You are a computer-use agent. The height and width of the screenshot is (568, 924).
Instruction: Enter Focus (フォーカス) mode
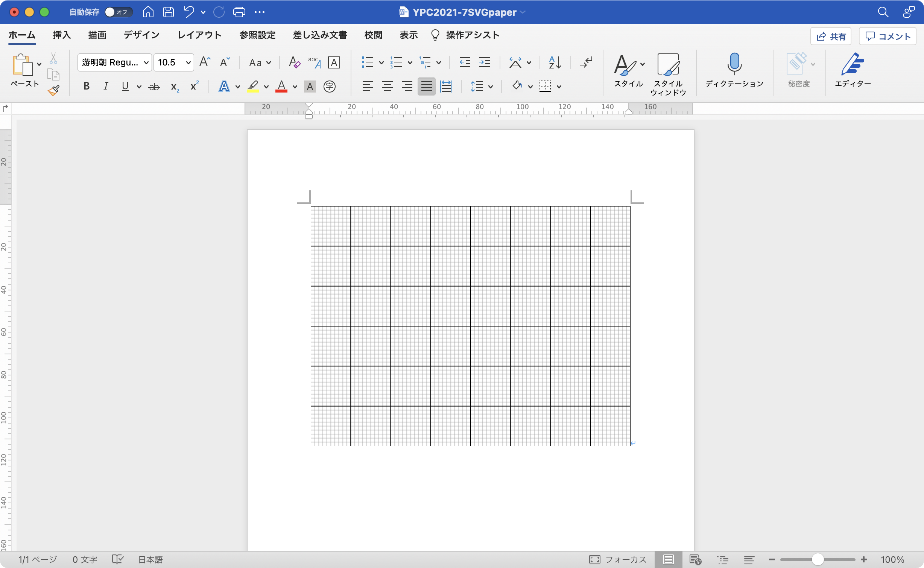click(x=618, y=560)
